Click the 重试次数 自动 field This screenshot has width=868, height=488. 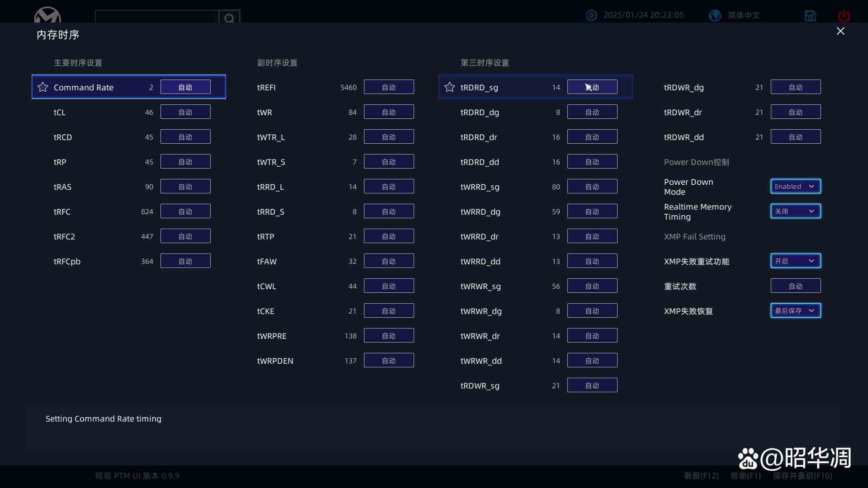[x=795, y=286]
